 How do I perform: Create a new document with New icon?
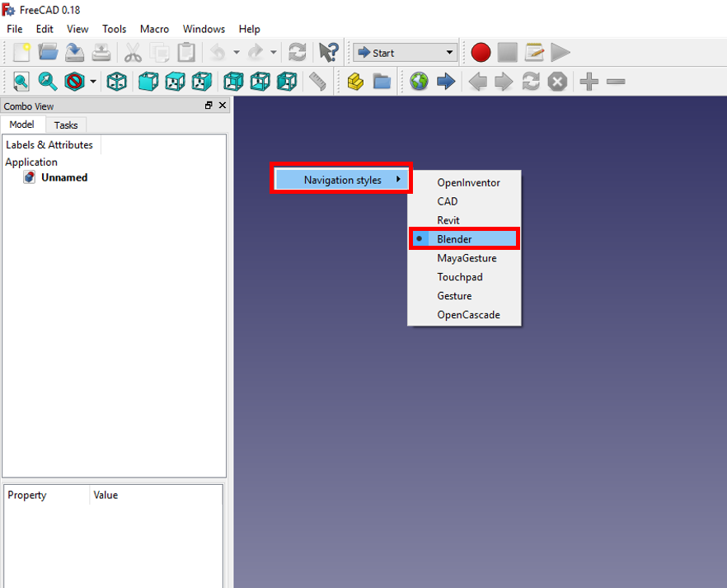[x=21, y=53]
